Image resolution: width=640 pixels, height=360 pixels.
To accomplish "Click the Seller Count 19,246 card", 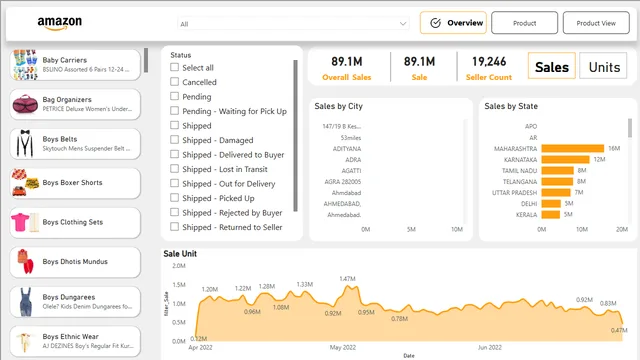I will pyautogui.click(x=489, y=68).
